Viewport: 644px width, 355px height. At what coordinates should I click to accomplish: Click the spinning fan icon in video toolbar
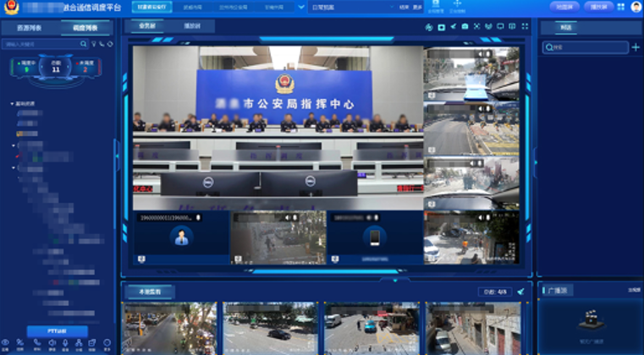pyautogui.click(x=429, y=27)
